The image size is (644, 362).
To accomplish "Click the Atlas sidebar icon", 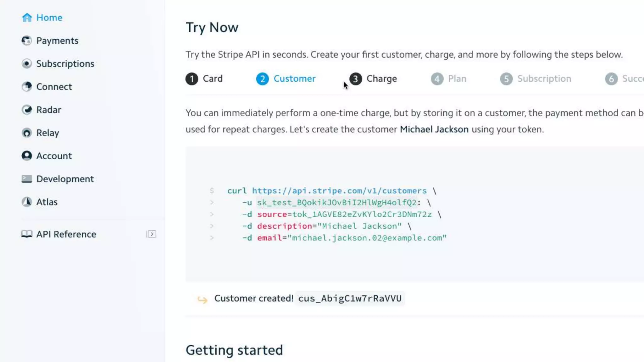I will click(27, 202).
